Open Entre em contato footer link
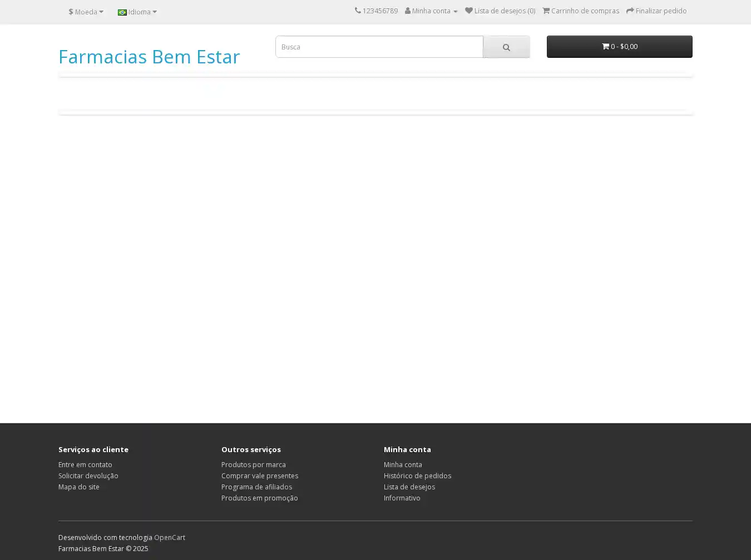 click(x=85, y=464)
